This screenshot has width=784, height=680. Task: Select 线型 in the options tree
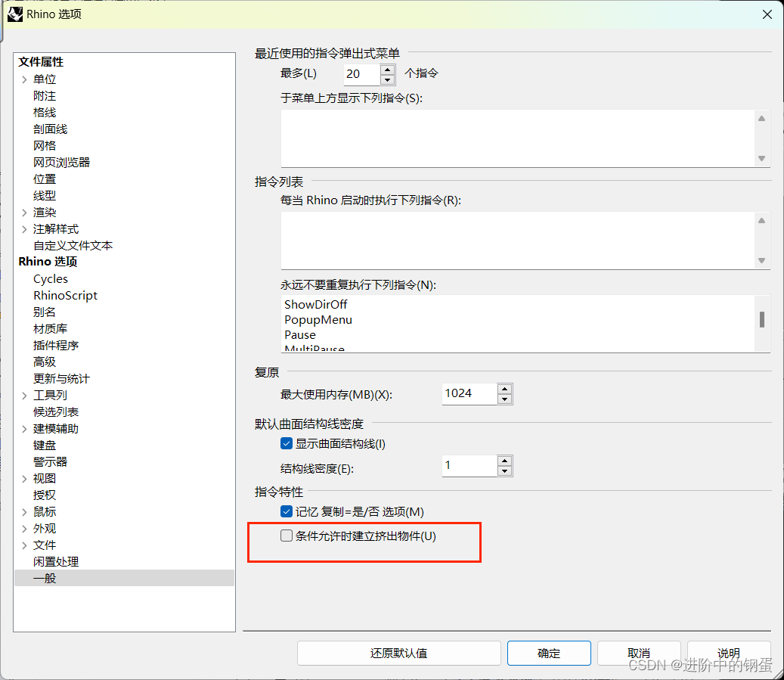[x=45, y=196]
